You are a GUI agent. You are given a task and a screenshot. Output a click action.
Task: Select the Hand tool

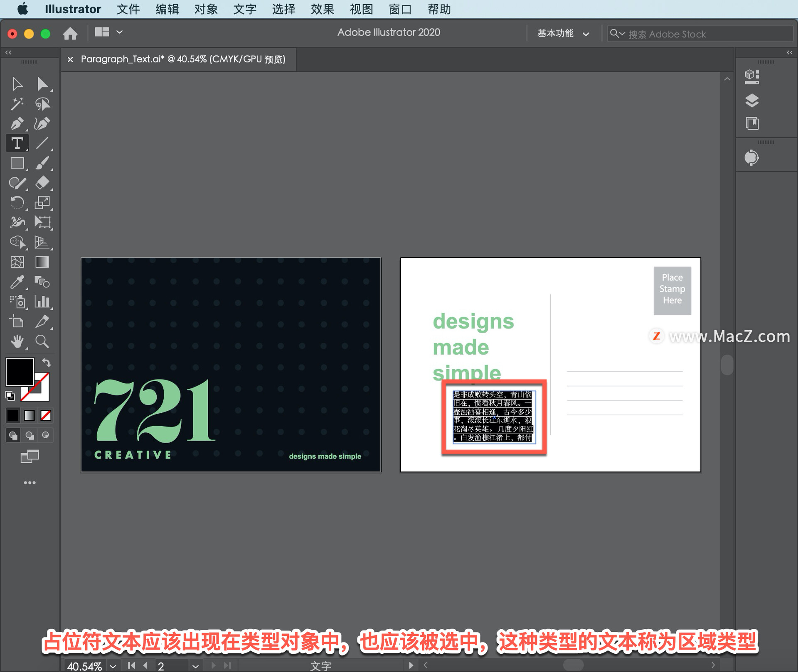coord(17,341)
